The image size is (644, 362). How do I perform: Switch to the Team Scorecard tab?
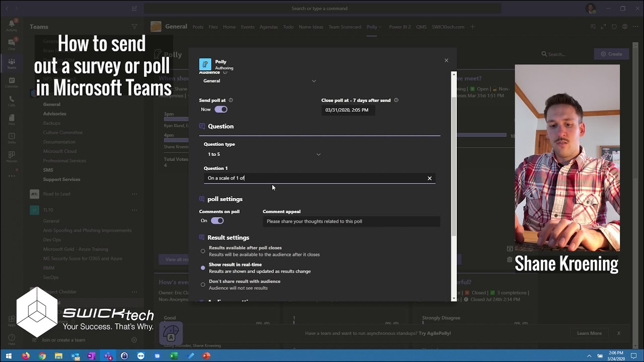coord(345,27)
